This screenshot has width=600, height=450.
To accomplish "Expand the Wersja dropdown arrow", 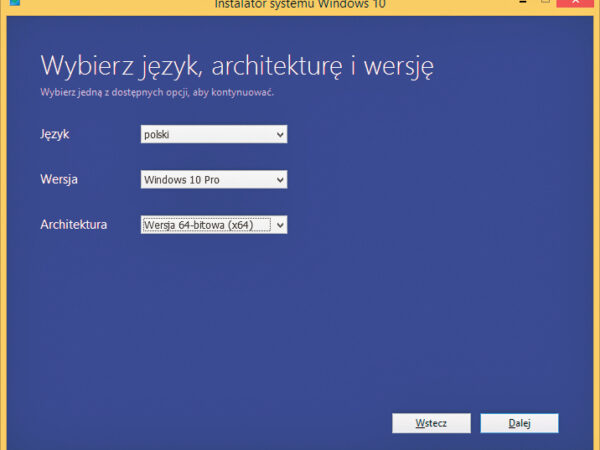I will [x=280, y=180].
